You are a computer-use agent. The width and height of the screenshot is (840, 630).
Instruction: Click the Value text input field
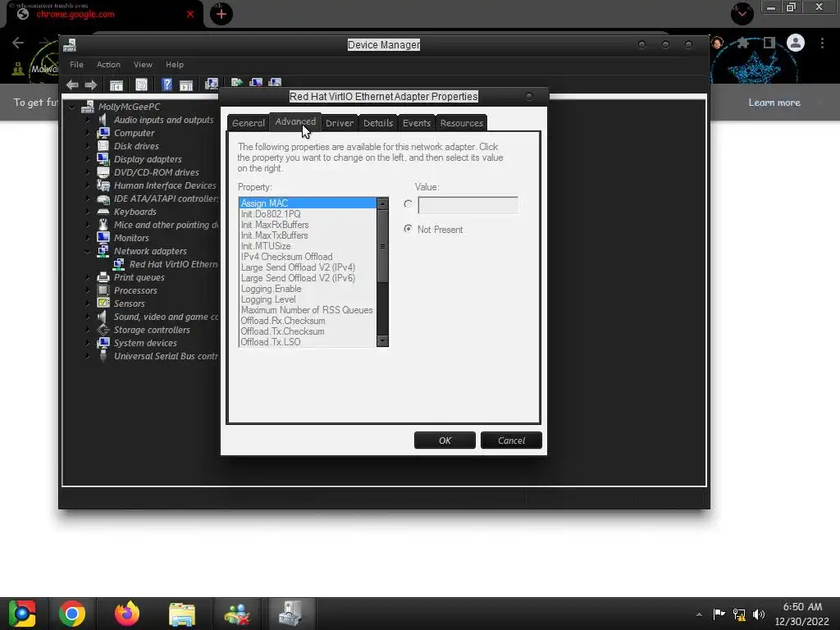click(468, 205)
